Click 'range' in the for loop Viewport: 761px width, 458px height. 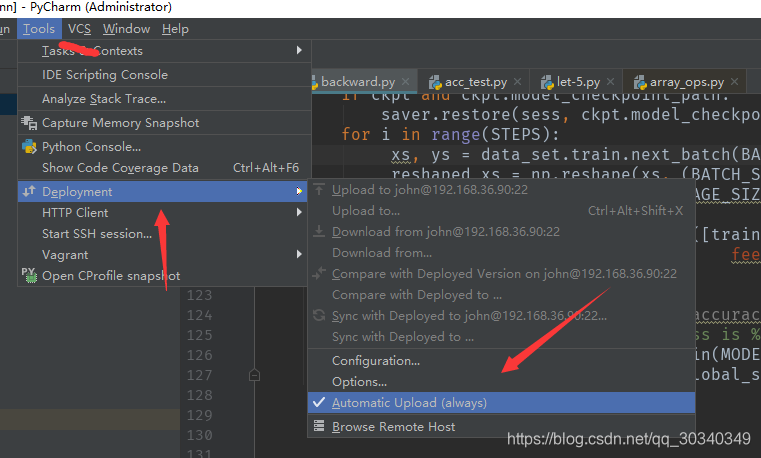[x=456, y=134]
